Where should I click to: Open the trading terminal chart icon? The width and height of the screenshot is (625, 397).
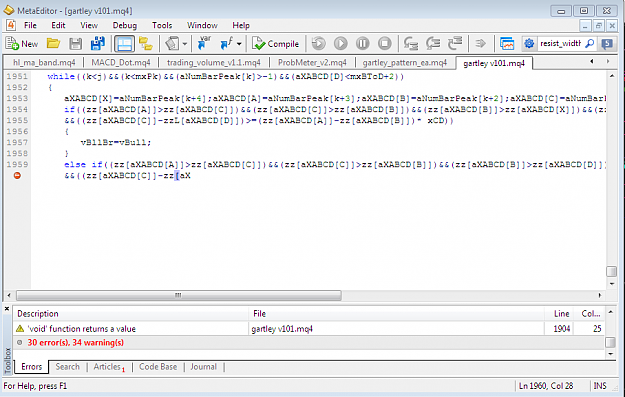(507, 44)
